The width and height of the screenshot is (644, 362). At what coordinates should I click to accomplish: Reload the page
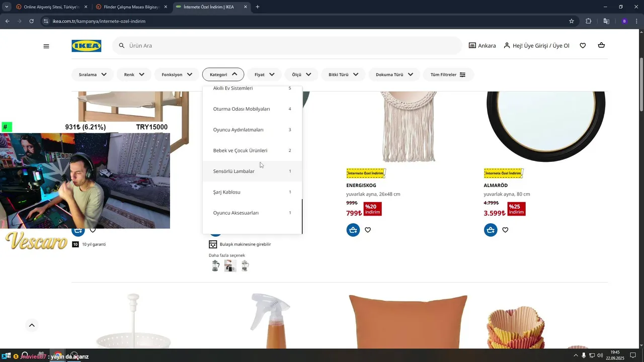pos(31,21)
